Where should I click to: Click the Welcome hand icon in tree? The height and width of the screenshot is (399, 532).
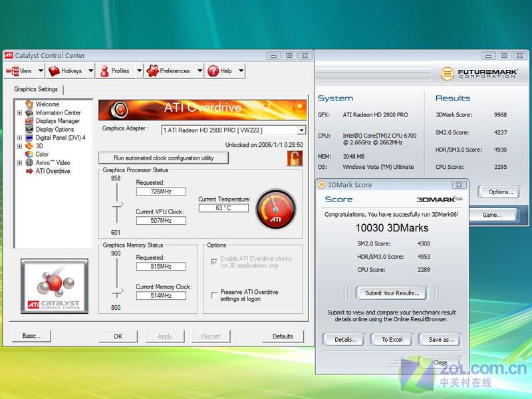[29, 104]
